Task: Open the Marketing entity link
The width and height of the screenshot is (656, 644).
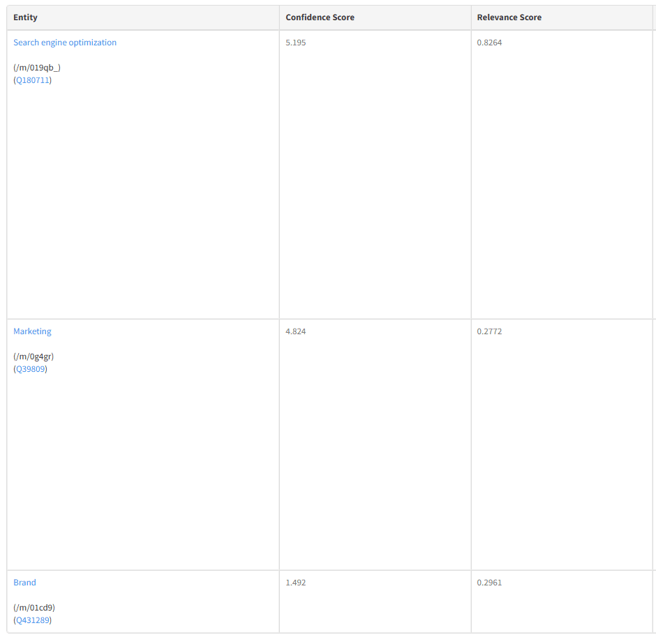Action: click(x=31, y=331)
